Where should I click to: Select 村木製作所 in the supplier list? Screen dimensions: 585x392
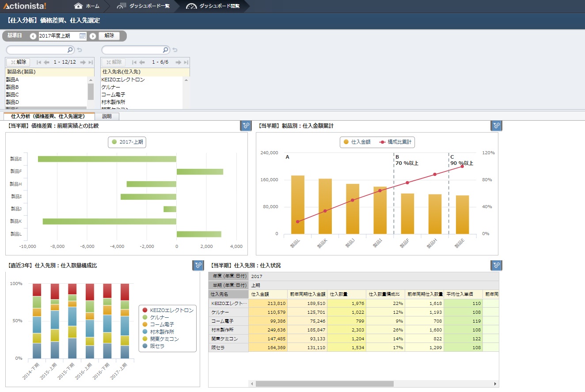click(x=141, y=102)
